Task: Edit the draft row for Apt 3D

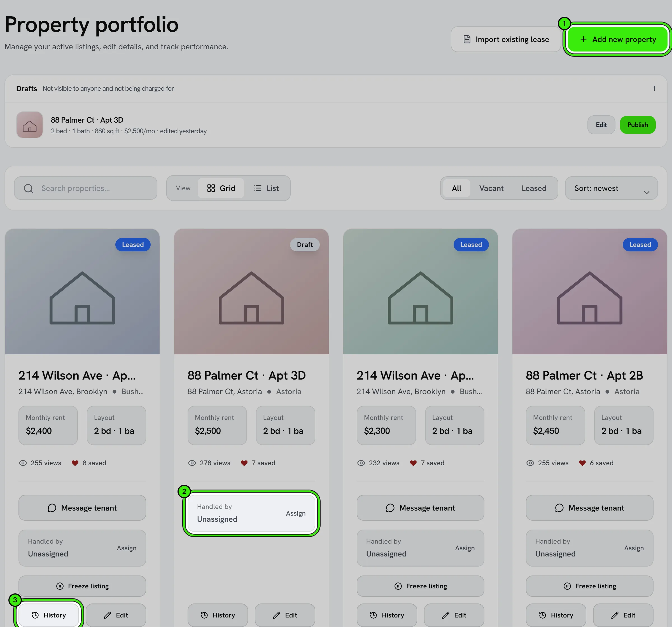Action: point(601,125)
